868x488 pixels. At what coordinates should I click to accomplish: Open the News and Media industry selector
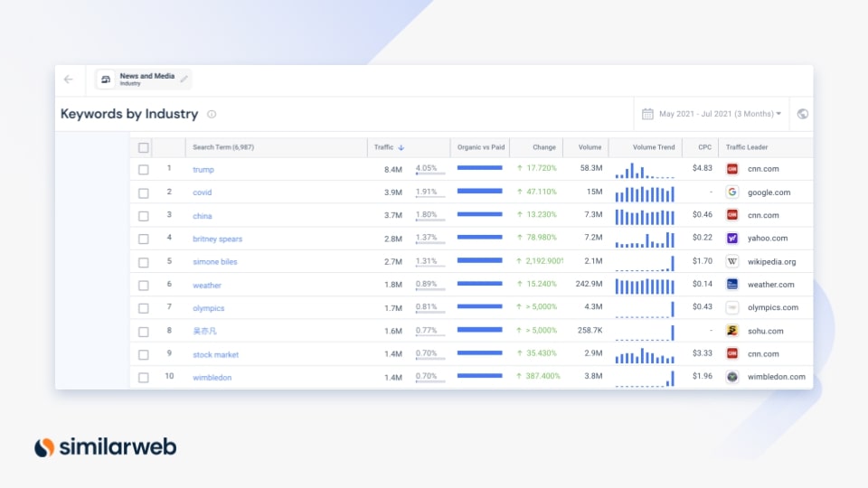pyautogui.click(x=143, y=80)
